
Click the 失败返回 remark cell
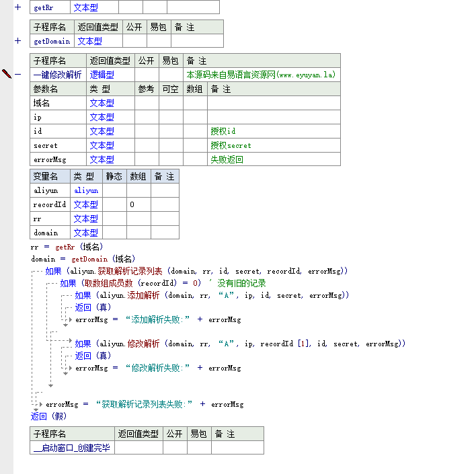pos(274,159)
